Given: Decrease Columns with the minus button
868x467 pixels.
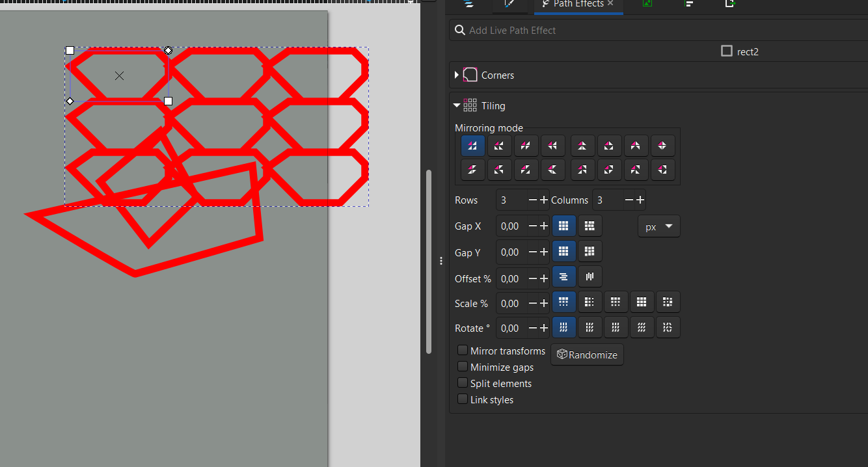Looking at the screenshot, I should pyautogui.click(x=629, y=200).
